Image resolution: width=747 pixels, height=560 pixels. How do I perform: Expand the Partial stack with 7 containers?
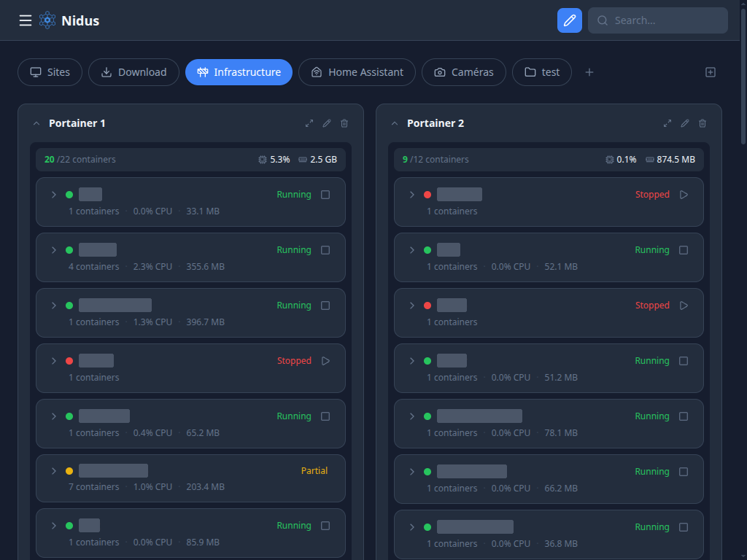[53, 471]
